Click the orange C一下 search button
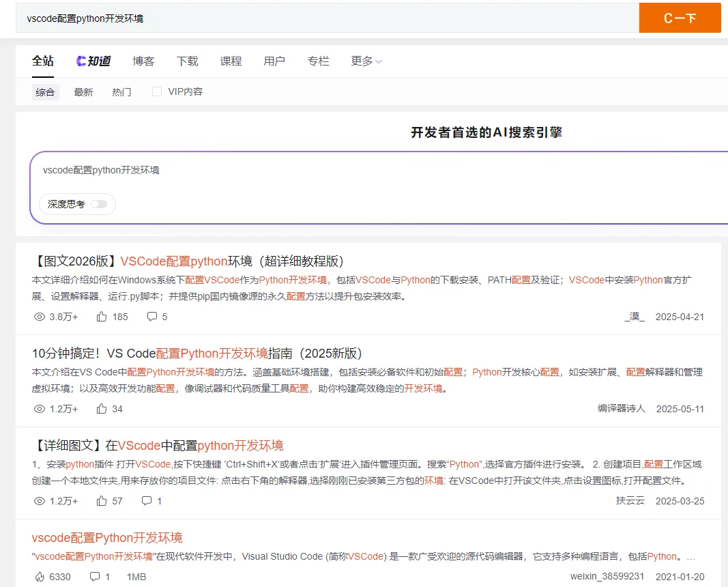 (x=680, y=18)
